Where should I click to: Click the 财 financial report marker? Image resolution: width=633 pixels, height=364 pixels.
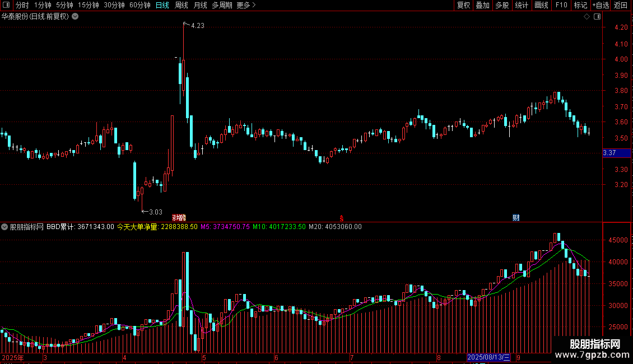click(516, 218)
